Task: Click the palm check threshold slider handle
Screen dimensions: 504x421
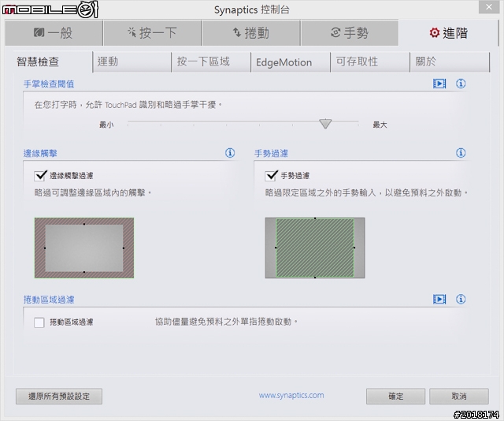Action: pyautogui.click(x=325, y=124)
